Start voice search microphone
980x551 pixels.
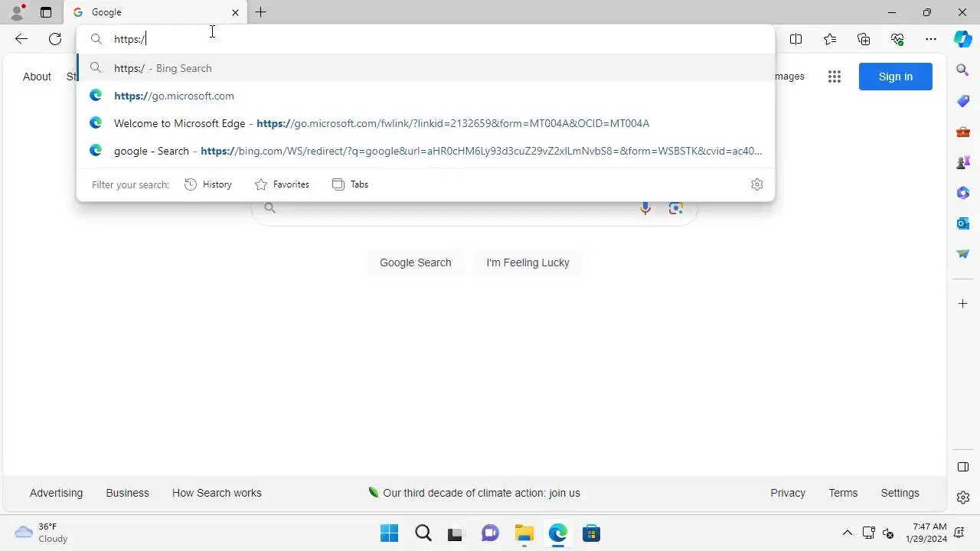pos(645,208)
